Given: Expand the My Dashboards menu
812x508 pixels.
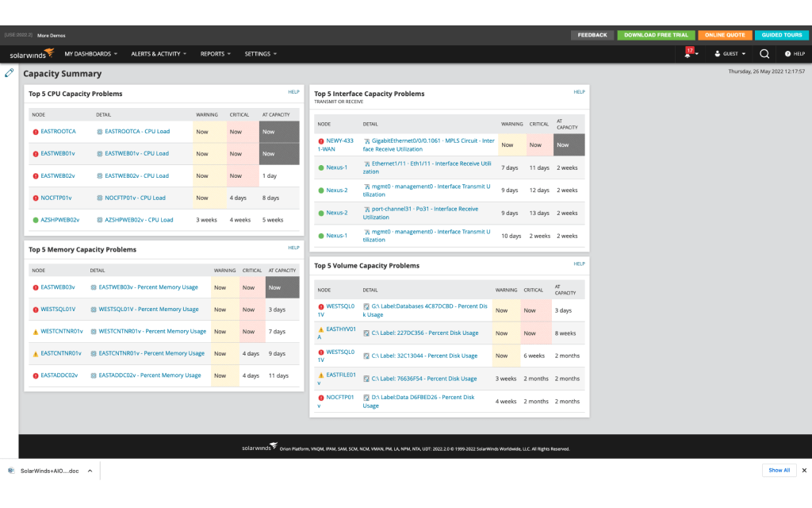Looking at the screenshot, I should click(x=90, y=54).
